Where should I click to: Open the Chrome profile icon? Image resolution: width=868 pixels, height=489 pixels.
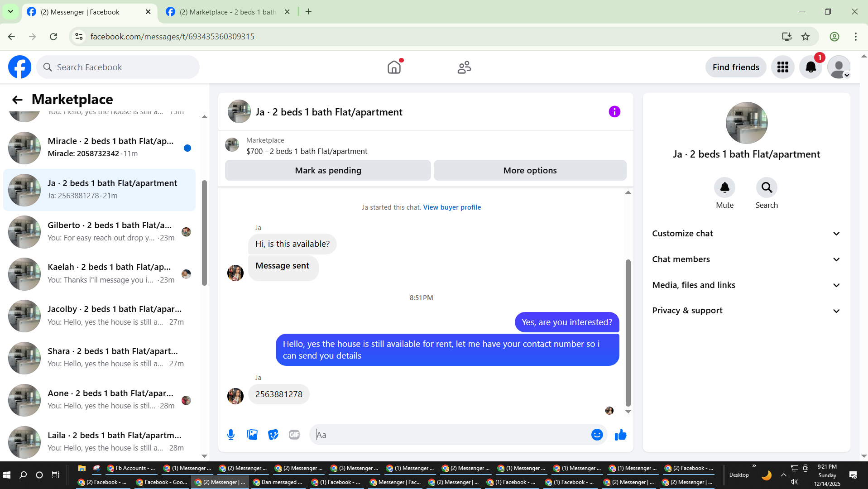click(834, 37)
